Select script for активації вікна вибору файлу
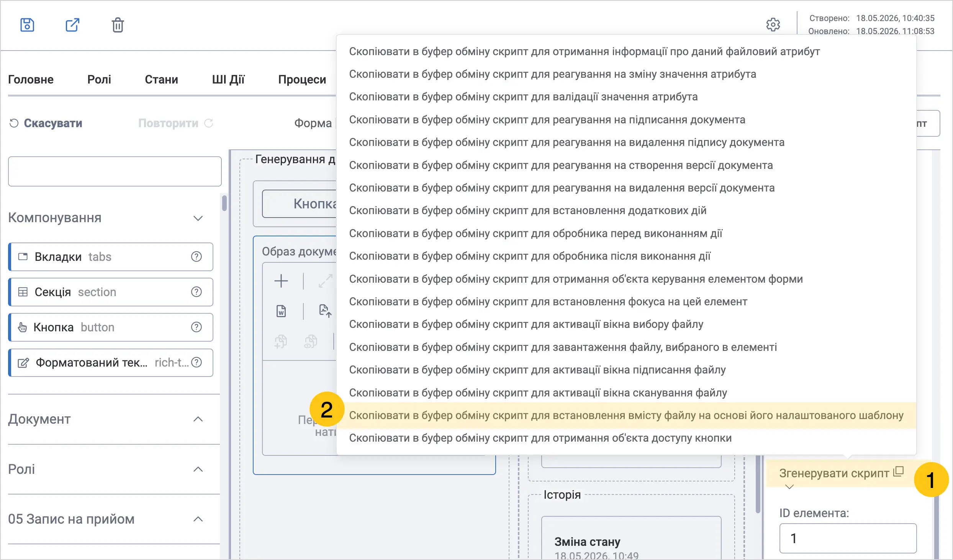953x560 pixels. coord(626,324)
